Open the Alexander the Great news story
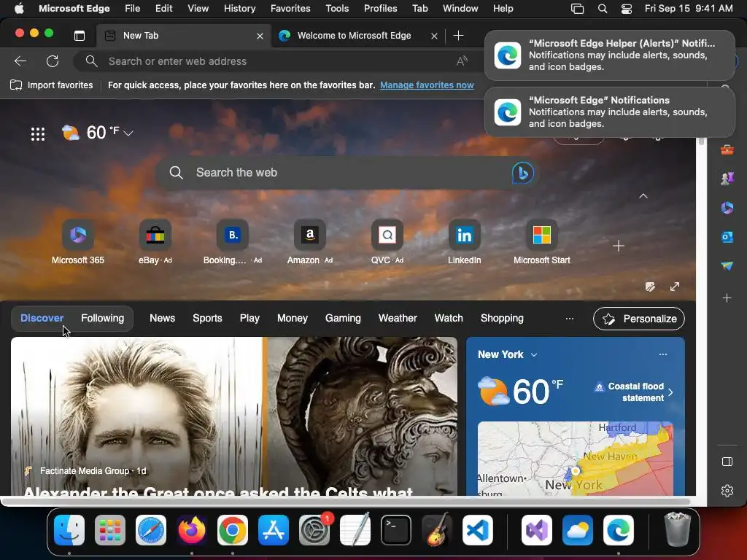Screen dimensions: 747x560 pos(234,416)
